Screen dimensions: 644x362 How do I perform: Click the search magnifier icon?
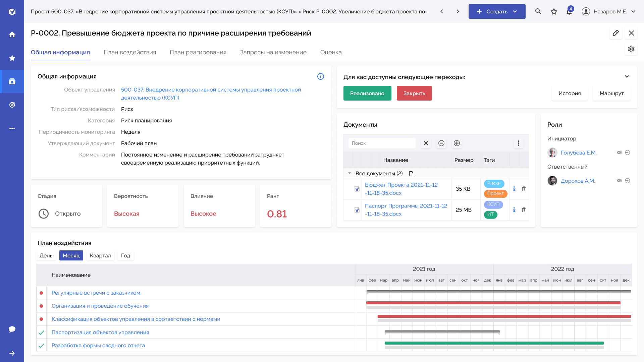[x=538, y=11]
